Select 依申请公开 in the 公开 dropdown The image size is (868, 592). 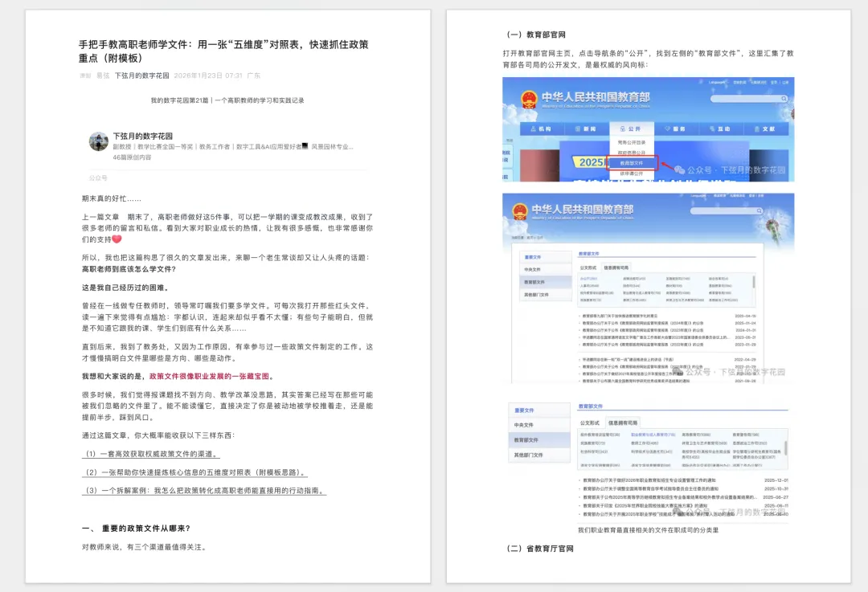point(632,174)
